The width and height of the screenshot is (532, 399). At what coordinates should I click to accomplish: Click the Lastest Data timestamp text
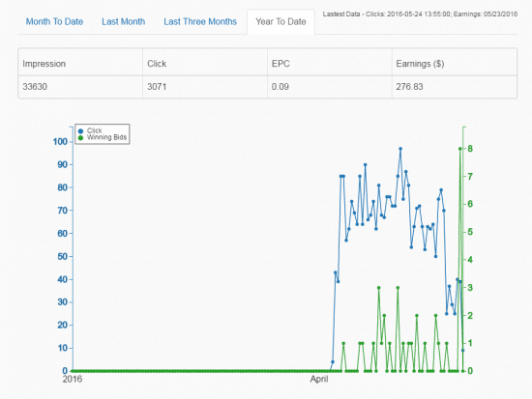tap(420, 14)
